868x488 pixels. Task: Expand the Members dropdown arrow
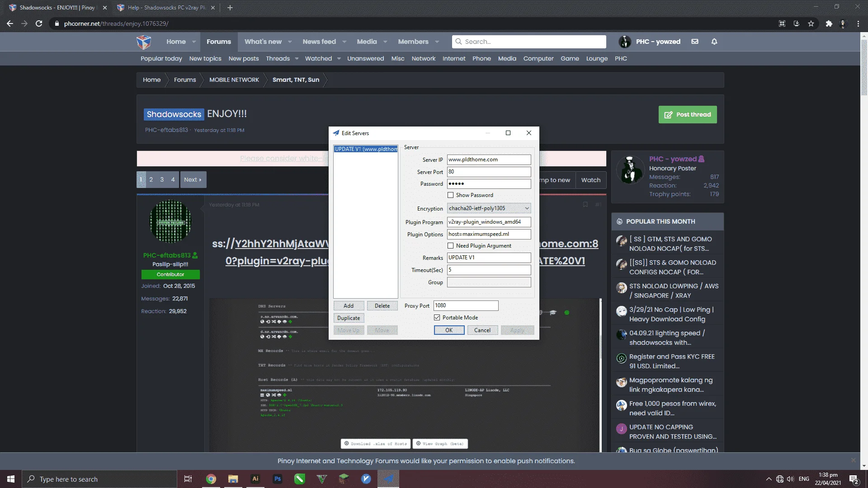pos(437,42)
